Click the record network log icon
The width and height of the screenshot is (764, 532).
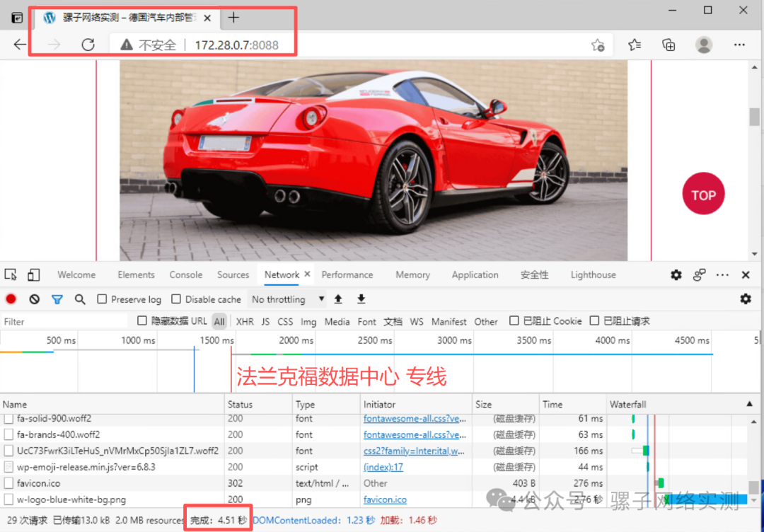coord(11,299)
